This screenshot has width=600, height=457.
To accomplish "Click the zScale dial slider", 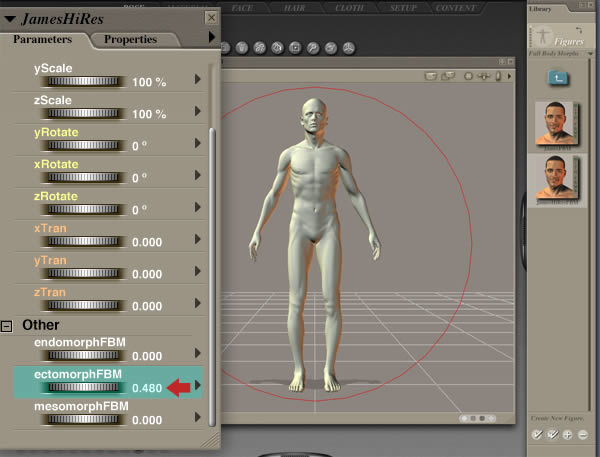I will (x=83, y=113).
